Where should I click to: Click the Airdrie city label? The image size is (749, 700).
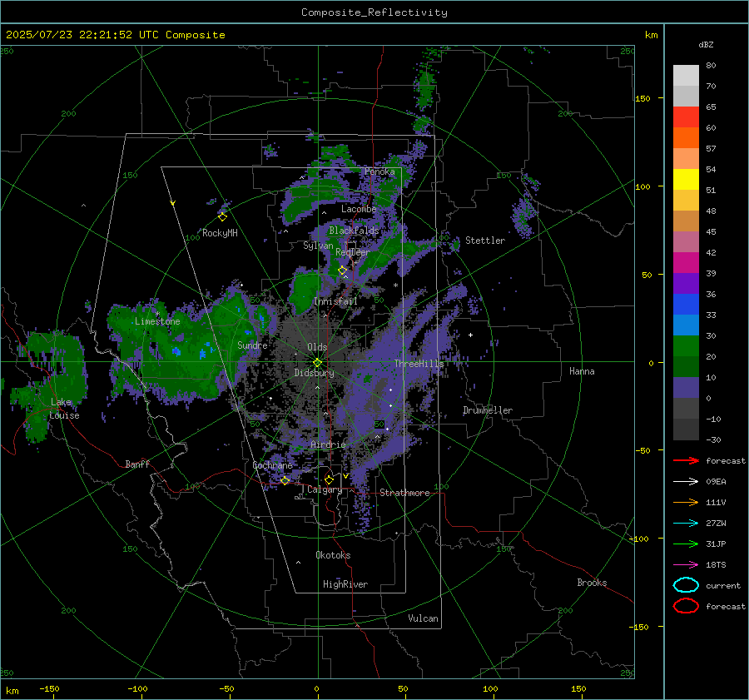(328, 444)
